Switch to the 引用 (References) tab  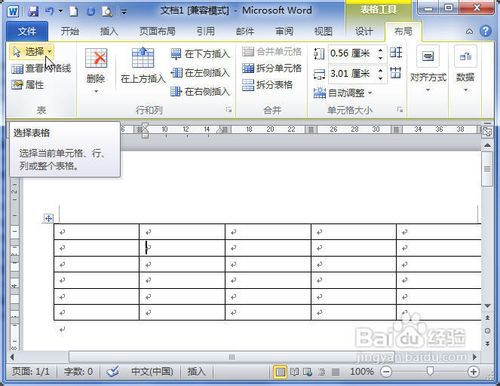pyautogui.click(x=205, y=31)
